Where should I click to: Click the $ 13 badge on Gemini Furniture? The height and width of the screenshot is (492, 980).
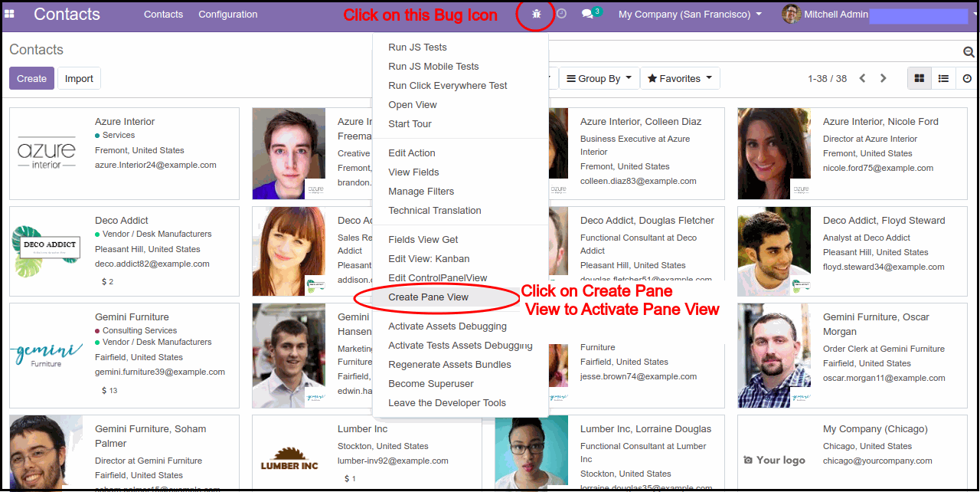tap(109, 390)
